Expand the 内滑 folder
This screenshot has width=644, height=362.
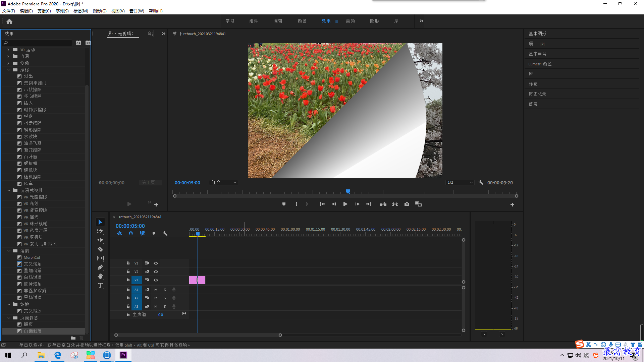8,56
